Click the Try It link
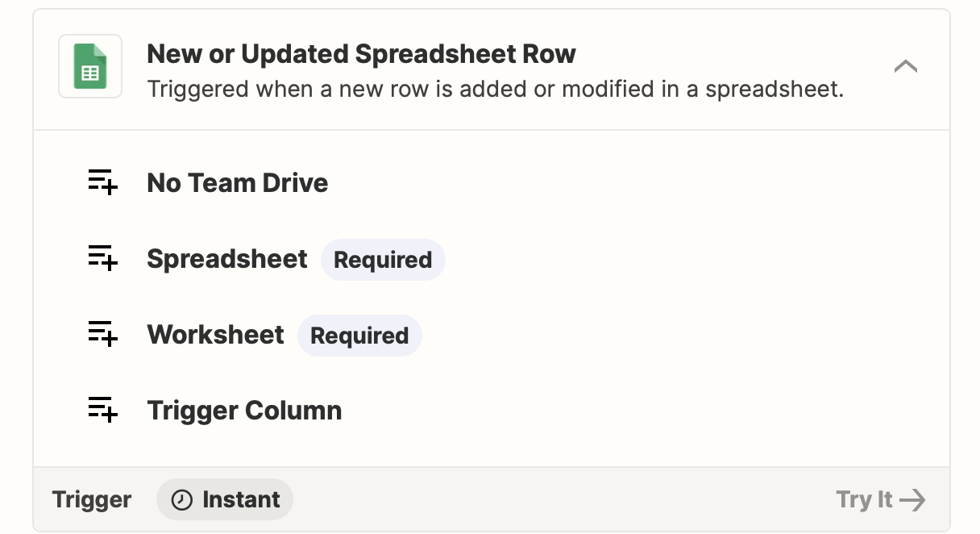980x534 pixels. tap(881, 500)
